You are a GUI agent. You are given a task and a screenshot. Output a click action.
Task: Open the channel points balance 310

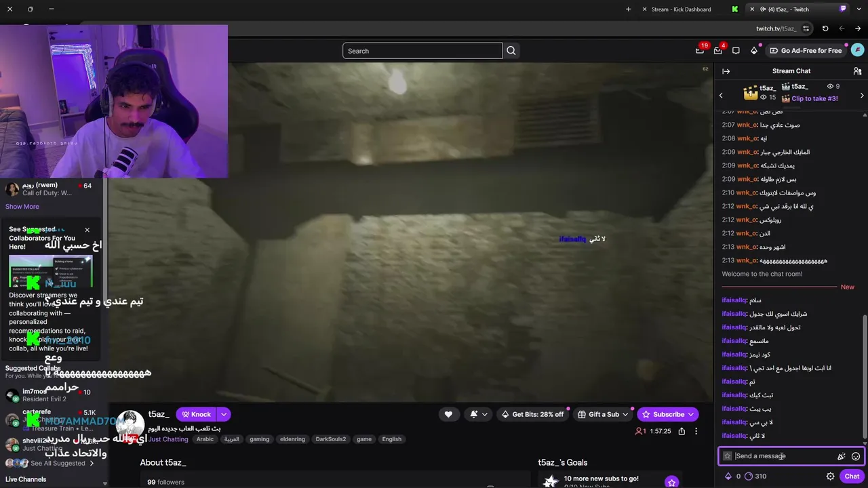[755, 476]
